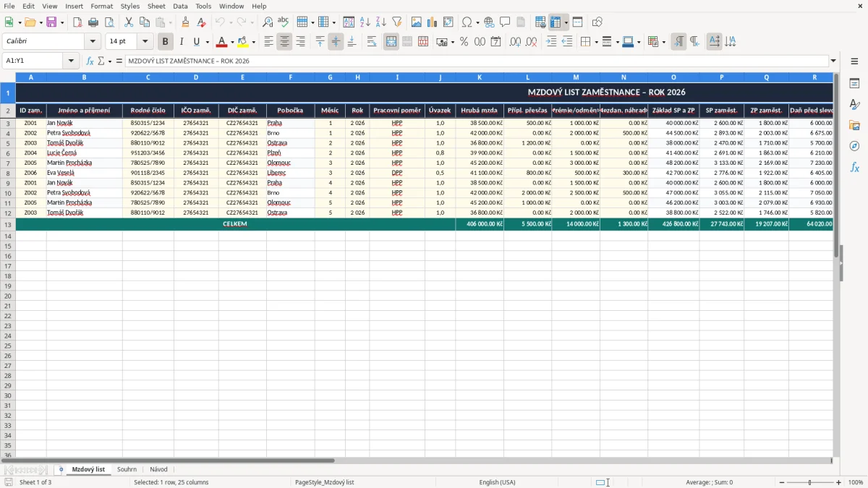Click the English (USA) language field
868x488 pixels.
point(497,482)
